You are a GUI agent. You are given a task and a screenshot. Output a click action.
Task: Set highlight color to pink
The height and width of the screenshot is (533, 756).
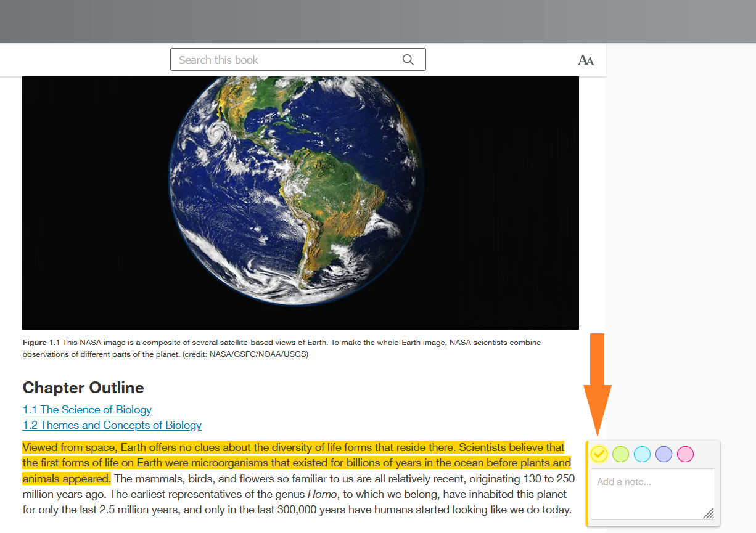685,454
